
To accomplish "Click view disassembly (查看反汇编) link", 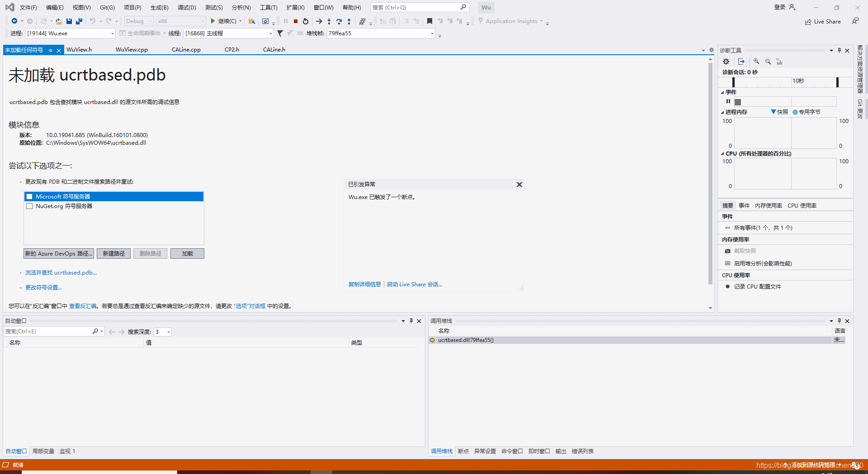I will click(83, 306).
